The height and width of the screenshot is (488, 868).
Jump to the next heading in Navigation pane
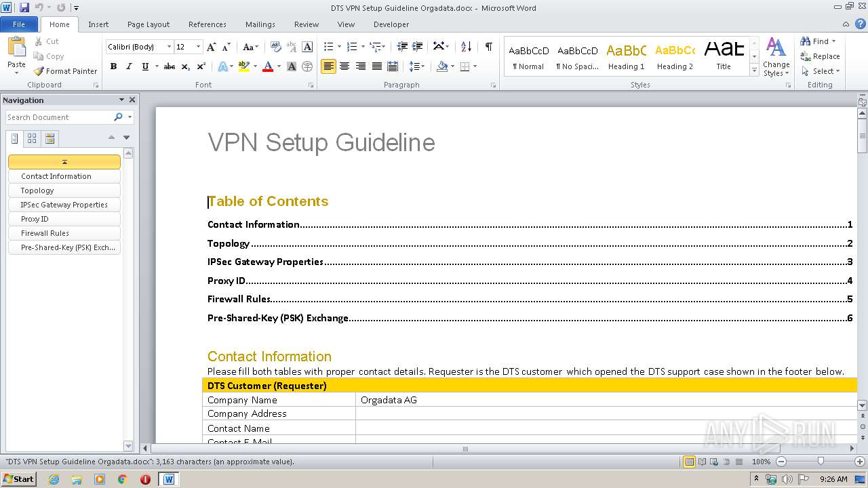coord(126,138)
